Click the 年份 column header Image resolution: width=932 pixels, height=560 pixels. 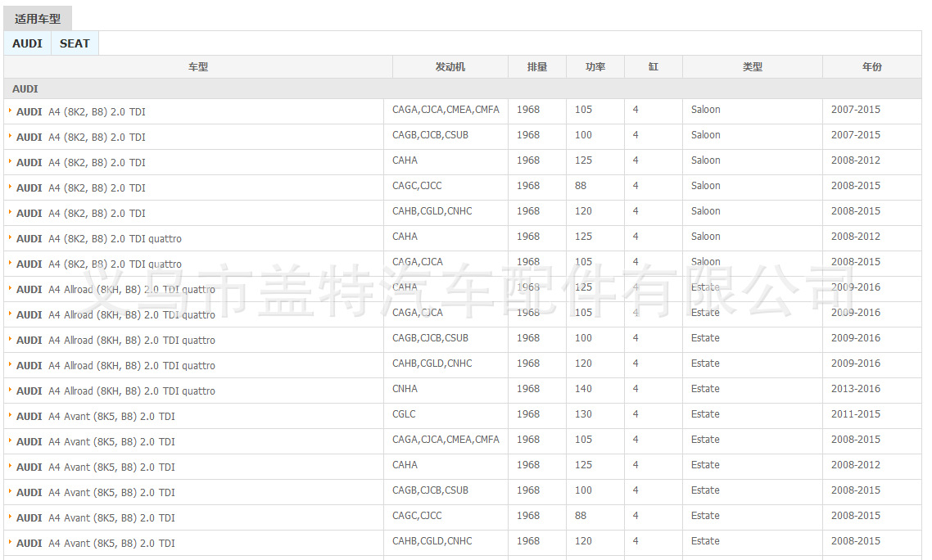point(872,66)
